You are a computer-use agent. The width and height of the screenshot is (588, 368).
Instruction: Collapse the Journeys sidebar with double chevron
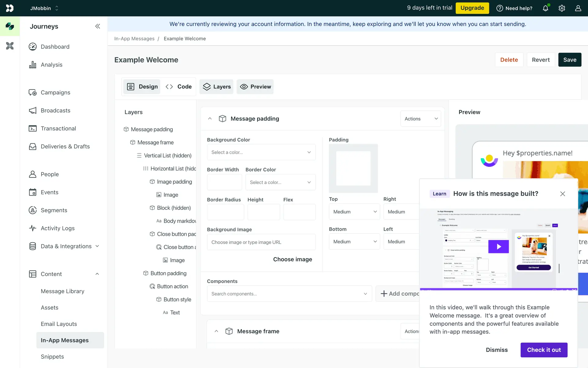(x=97, y=26)
